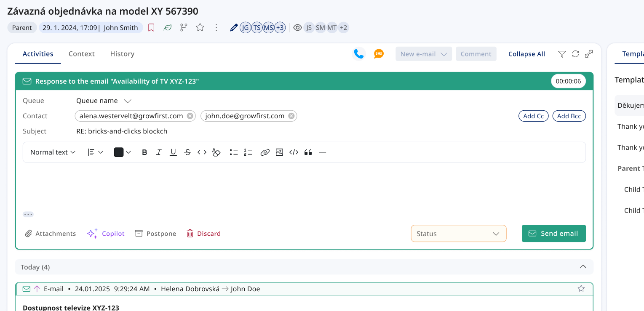Open the filter icon next to Collapse All

(562, 54)
